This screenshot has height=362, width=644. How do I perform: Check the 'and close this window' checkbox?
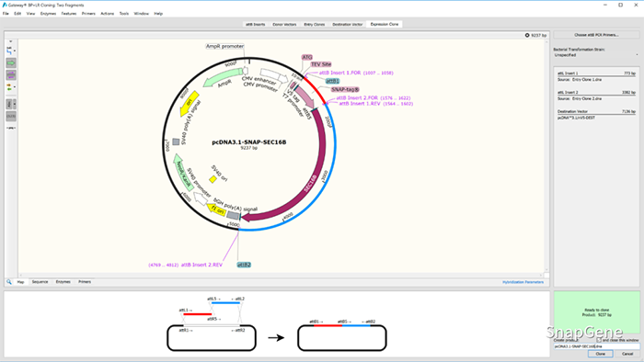pyautogui.click(x=599, y=340)
